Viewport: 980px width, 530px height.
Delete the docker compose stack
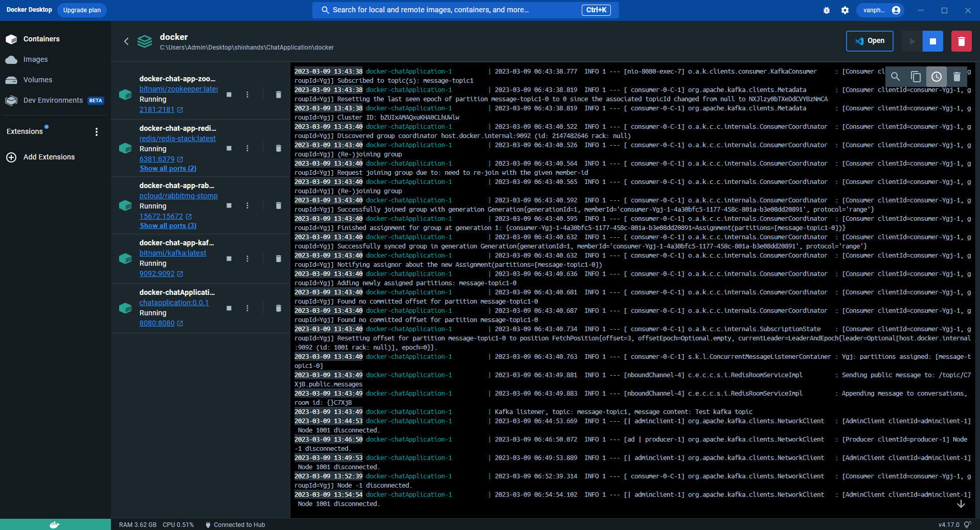click(962, 41)
